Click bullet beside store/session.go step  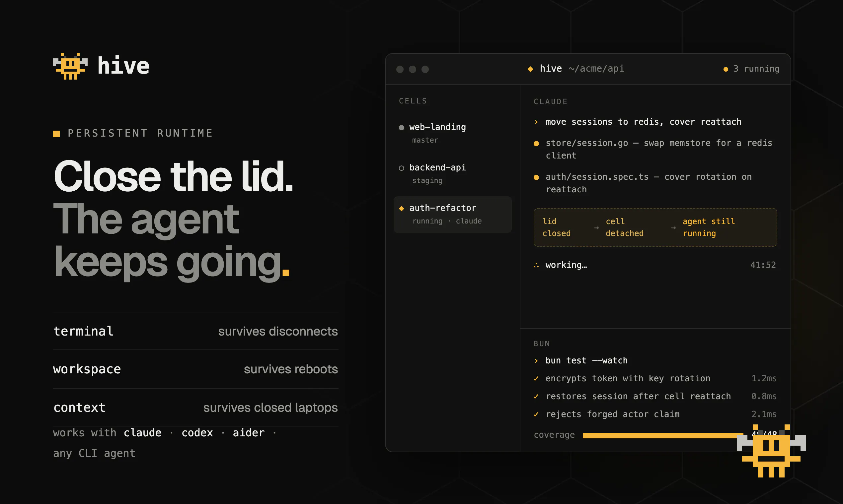[536, 144]
